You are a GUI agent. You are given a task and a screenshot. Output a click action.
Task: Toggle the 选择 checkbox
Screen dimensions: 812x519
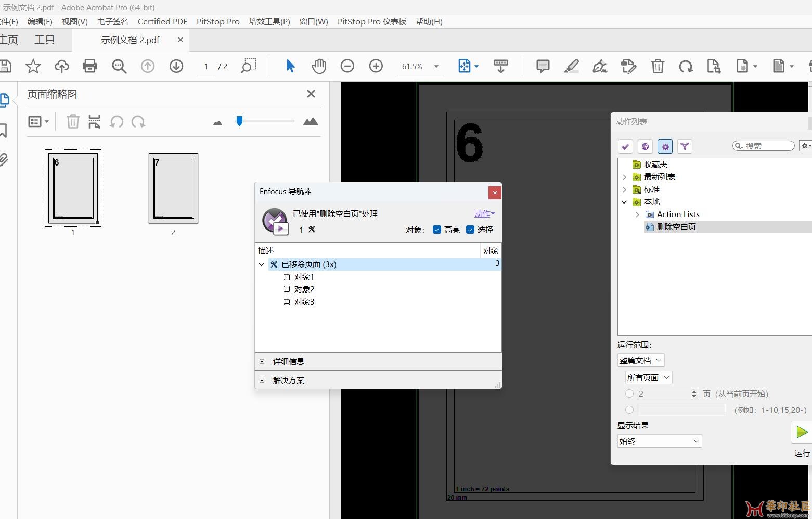[x=470, y=230]
